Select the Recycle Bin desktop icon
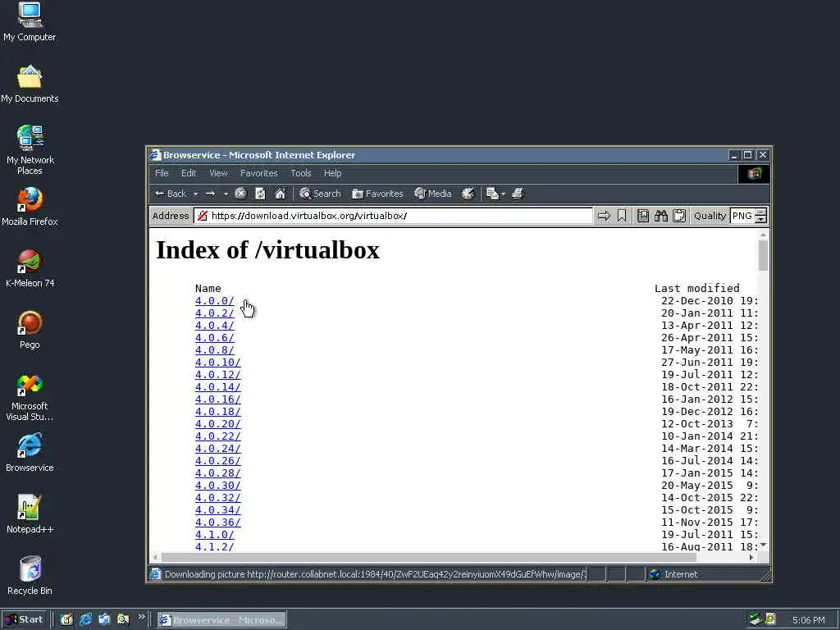 click(30, 577)
